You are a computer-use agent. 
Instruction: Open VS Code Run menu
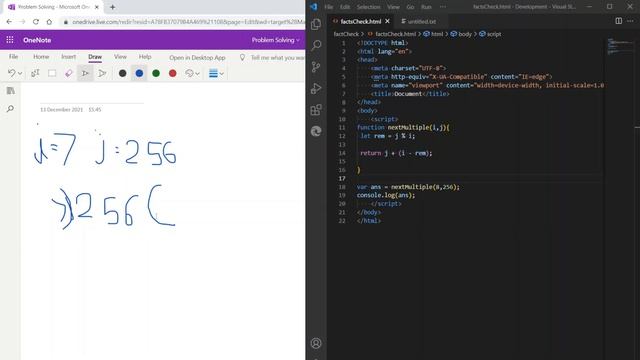point(426,7)
